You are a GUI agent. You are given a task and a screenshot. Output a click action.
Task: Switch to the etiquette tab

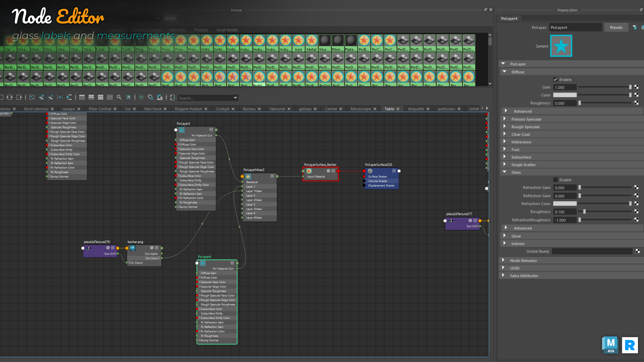coord(416,109)
